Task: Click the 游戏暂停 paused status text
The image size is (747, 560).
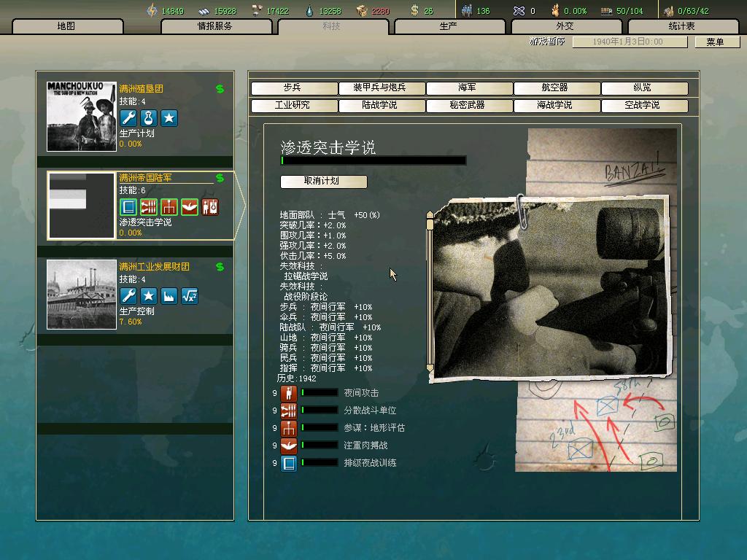Action: (547, 42)
